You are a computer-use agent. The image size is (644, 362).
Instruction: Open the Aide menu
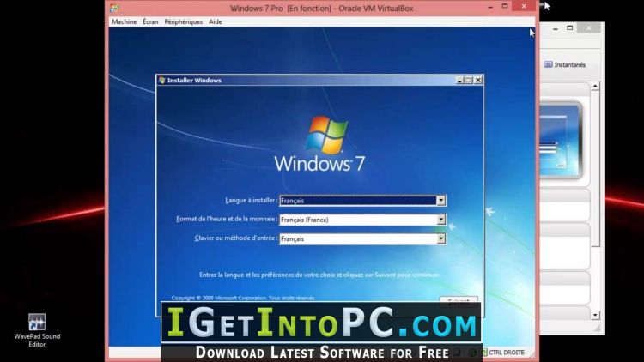pyautogui.click(x=216, y=21)
